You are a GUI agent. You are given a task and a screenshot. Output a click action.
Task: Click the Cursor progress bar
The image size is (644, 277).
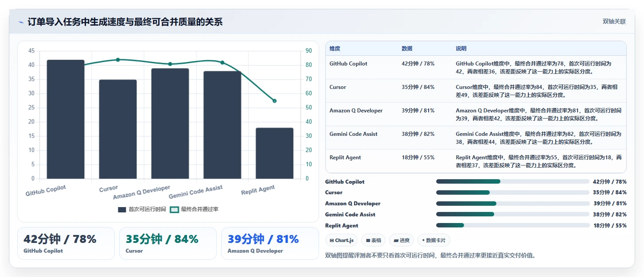[513, 192]
